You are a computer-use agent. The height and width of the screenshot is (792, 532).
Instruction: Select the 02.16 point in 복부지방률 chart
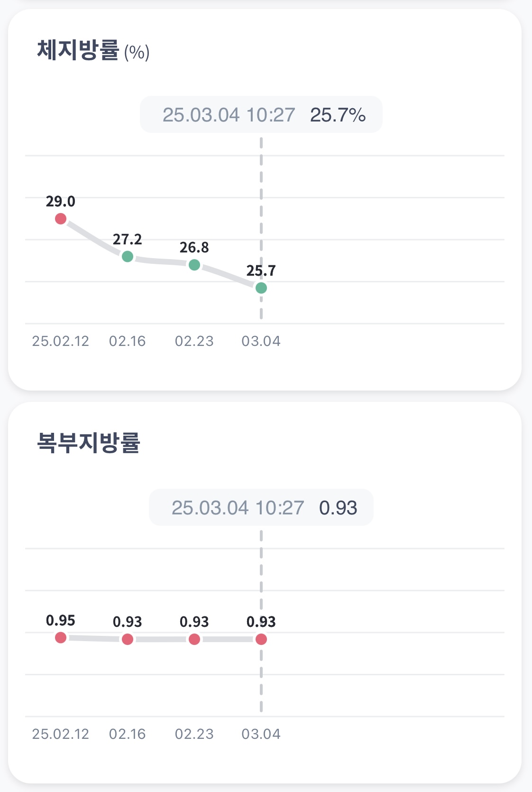pyautogui.click(x=128, y=639)
